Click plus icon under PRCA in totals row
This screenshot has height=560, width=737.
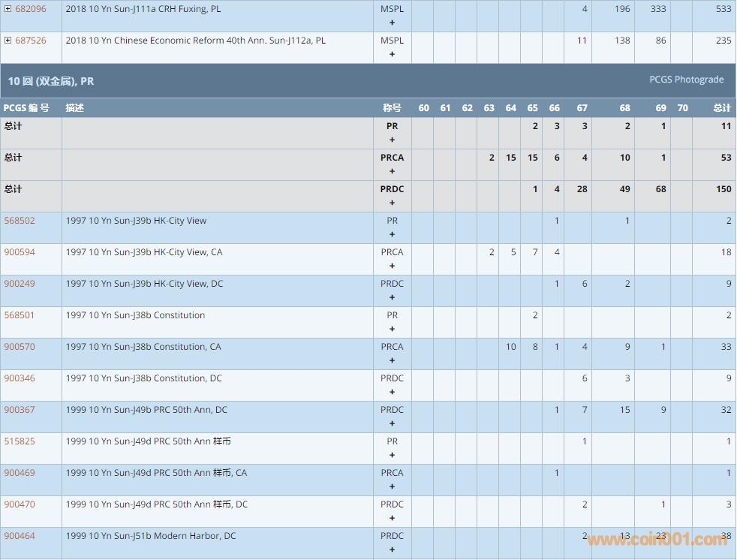pyautogui.click(x=392, y=171)
